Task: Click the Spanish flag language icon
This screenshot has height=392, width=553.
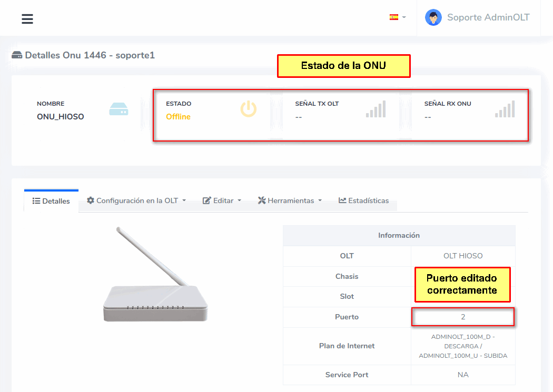Action: (393, 17)
